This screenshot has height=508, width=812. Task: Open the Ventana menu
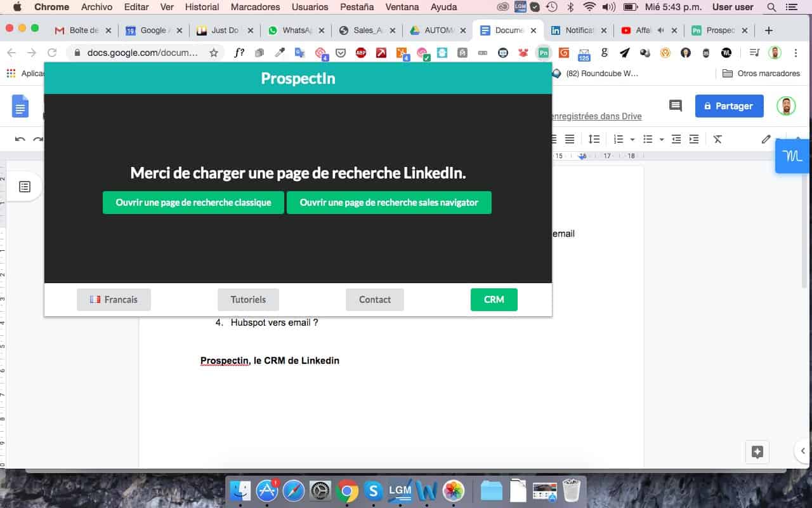click(x=402, y=7)
